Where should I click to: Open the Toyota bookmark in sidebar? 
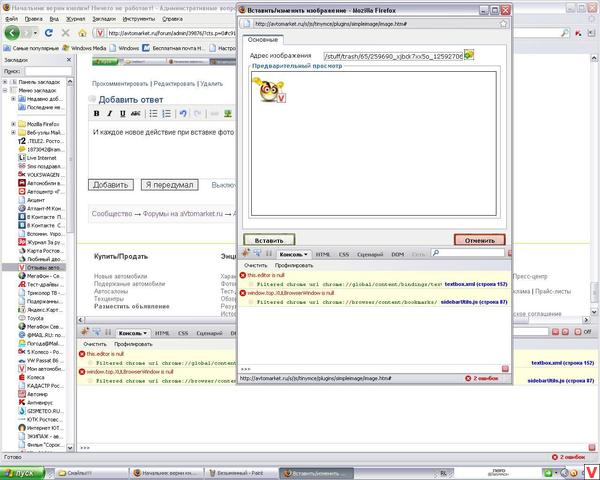[31, 318]
